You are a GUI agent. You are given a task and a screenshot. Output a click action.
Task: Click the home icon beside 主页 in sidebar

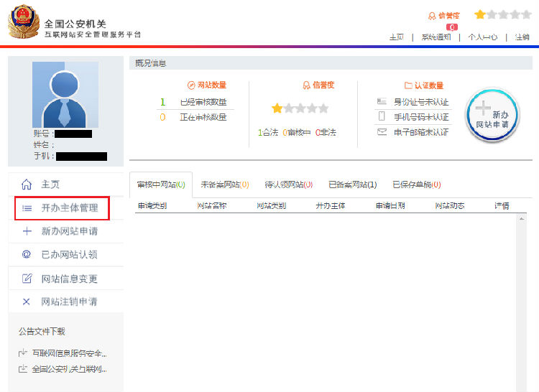[x=27, y=185]
